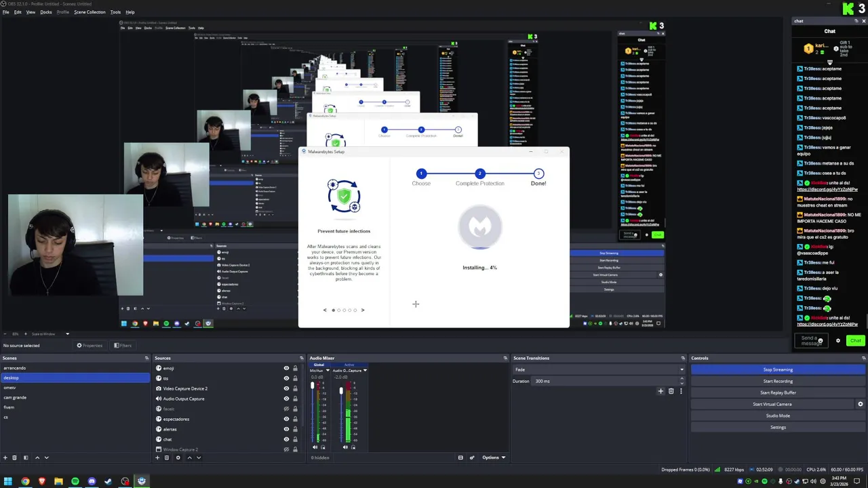Open scene filters icon in Scenes dock
Viewport: 868px width, 488px height.
(26, 457)
